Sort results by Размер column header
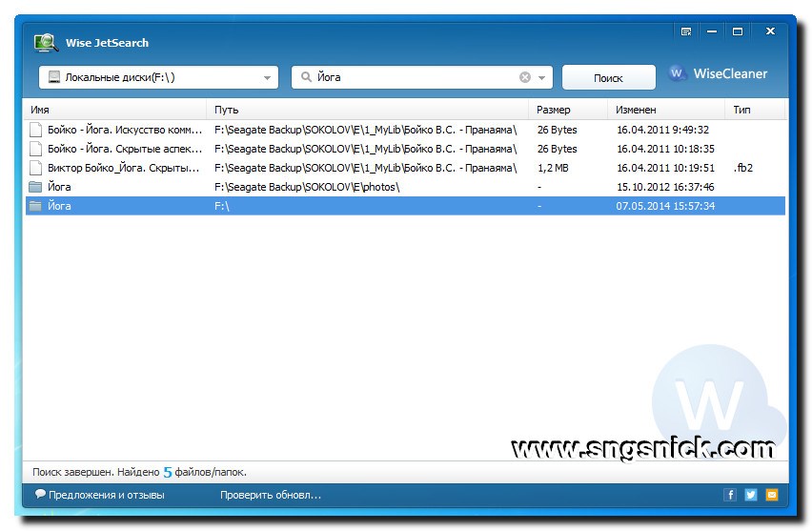This screenshot has width=812, height=531. 568,110
